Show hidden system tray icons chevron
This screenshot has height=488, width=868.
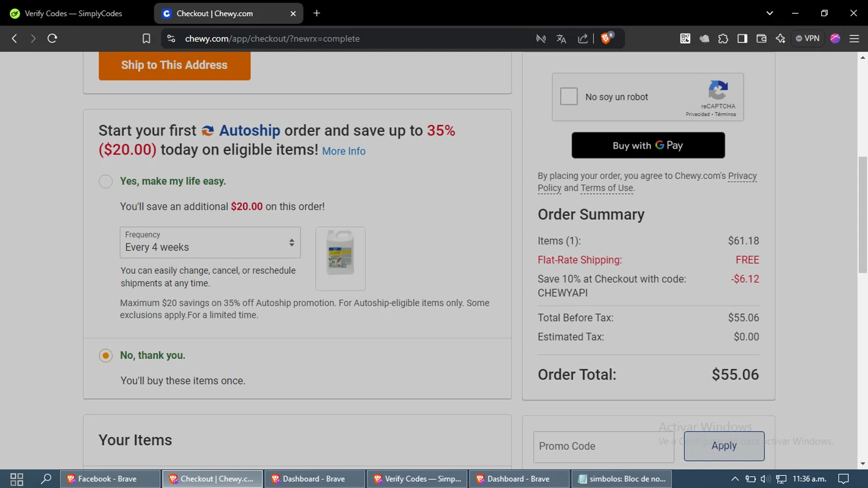tap(735, 479)
